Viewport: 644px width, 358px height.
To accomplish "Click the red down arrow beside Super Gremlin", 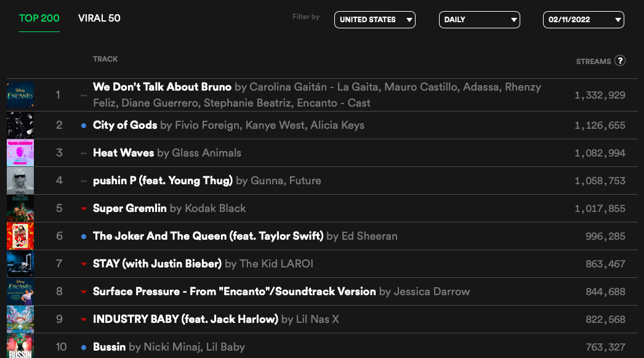I will tap(84, 209).
